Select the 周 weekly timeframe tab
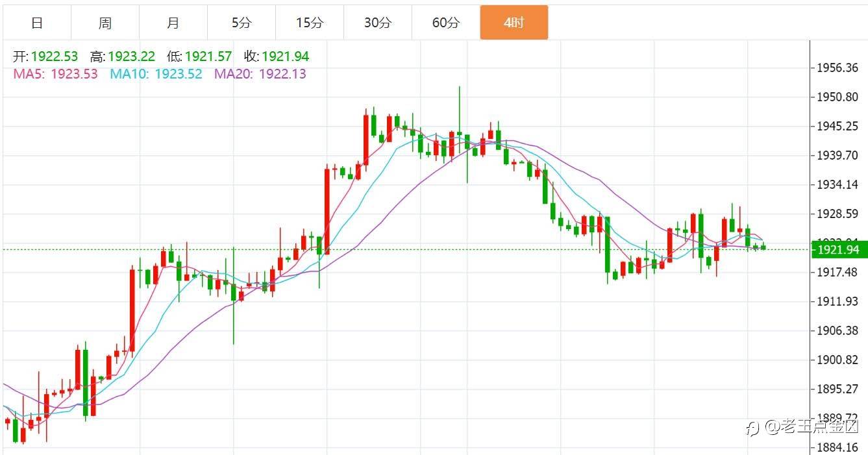This screenshot has width=868, height=455. 105,23
